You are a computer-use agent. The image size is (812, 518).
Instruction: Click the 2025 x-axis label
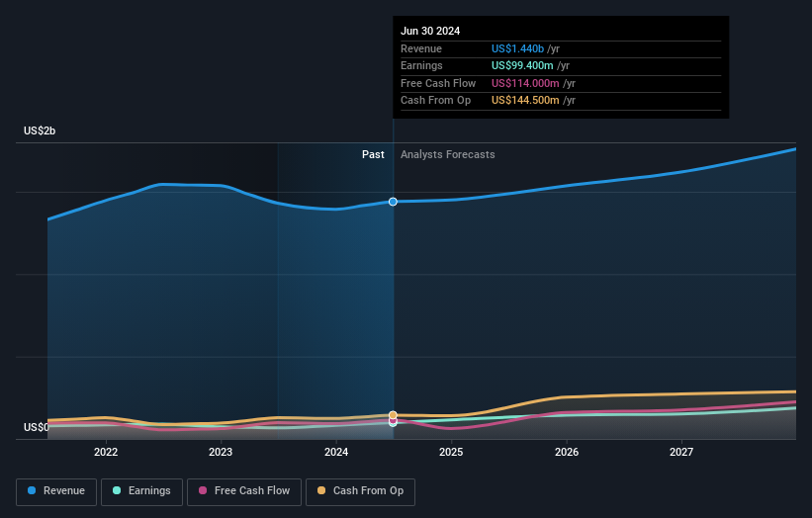(x=451, y=453)
